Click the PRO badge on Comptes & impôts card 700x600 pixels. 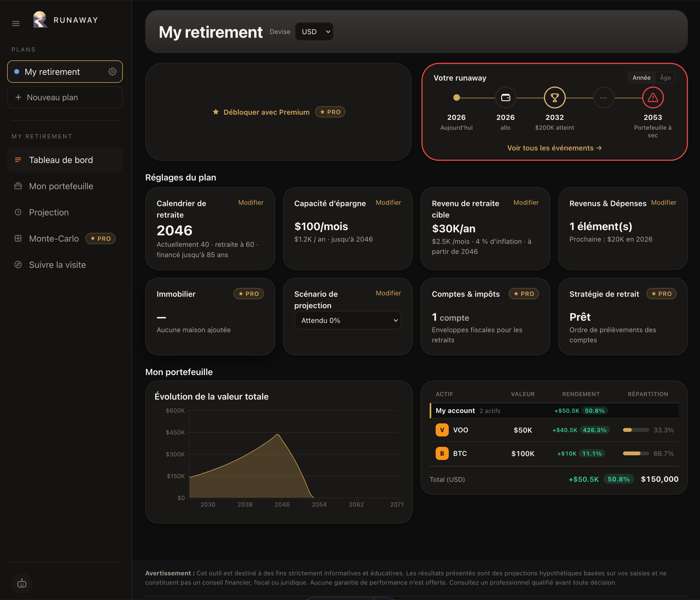[x=523, y=294]
